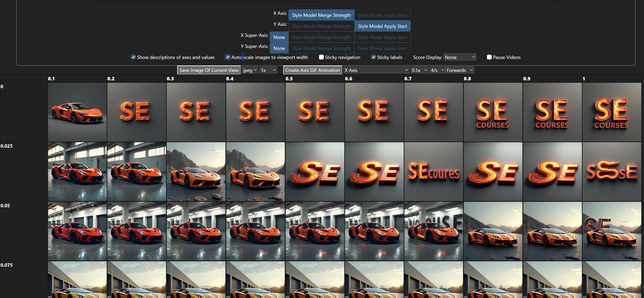This screenshot has height=298, width=644.
Task: Expand the 1x save scale dropdown
Action: click(x=268, y=70)
